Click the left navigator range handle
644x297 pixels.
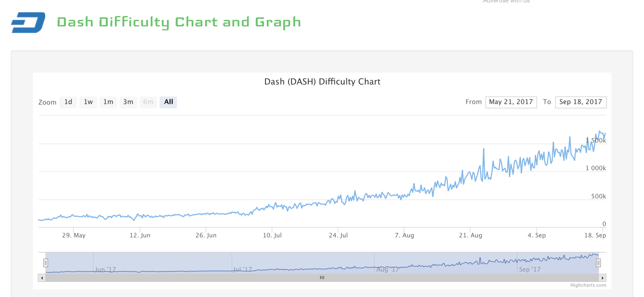coord(46,263)
